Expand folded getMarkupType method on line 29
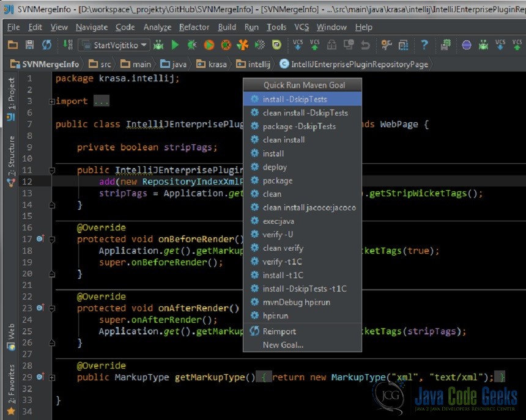 click(52, 377)
